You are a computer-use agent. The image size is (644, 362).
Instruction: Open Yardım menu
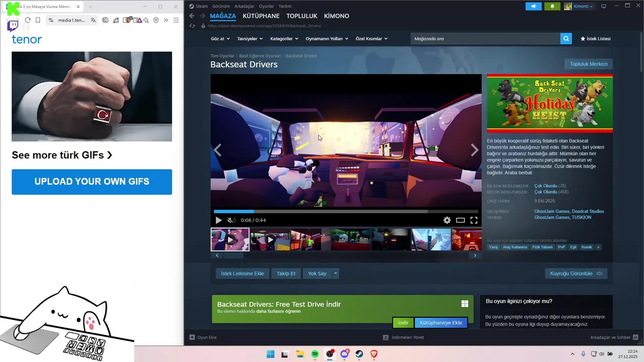pos(285,6)
